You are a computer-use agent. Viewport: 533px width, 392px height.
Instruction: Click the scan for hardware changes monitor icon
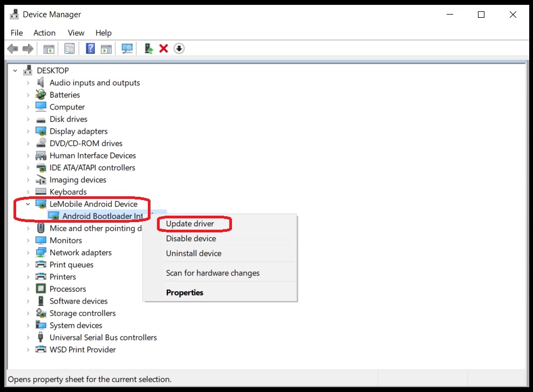click(x=127, y=49)
